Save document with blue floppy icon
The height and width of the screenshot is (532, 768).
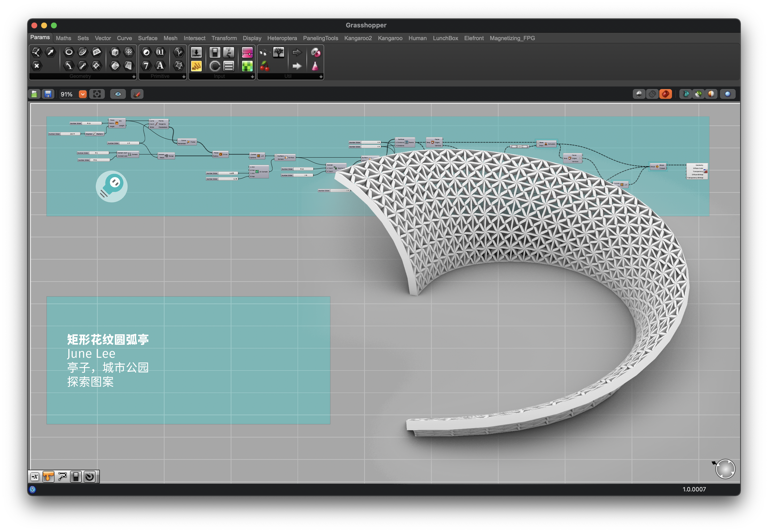point(48,94)
